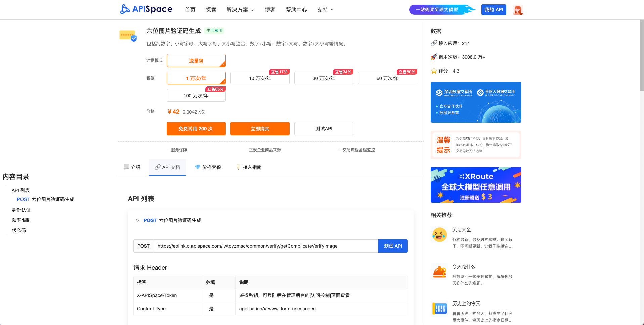Select the 30 万次/年 package option

pos(324,78)
